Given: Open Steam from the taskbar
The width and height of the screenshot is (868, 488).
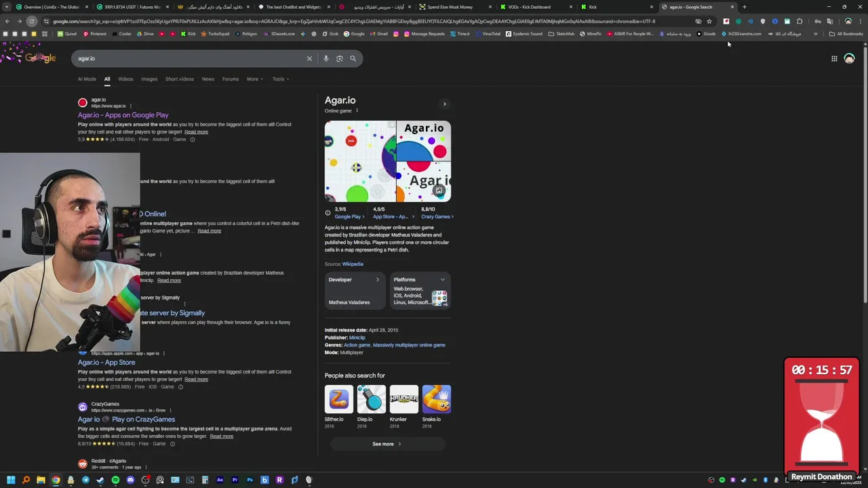Looking at the screenshot, I should tap(100, 480).
